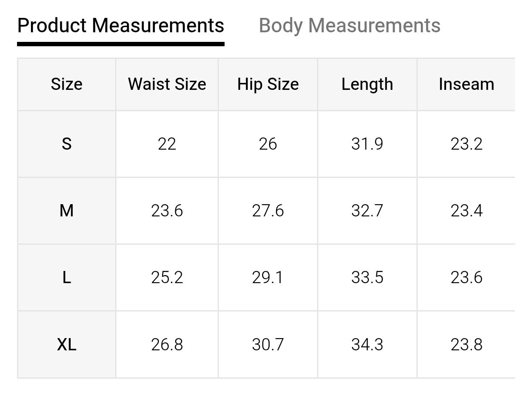Click waist value 22 for size S
This screenshot has width=532, height=397.
point(167,144)
